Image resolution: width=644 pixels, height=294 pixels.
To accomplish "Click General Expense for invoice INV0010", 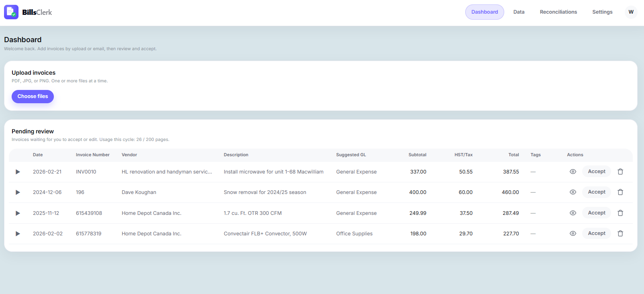I will (356, 172).
